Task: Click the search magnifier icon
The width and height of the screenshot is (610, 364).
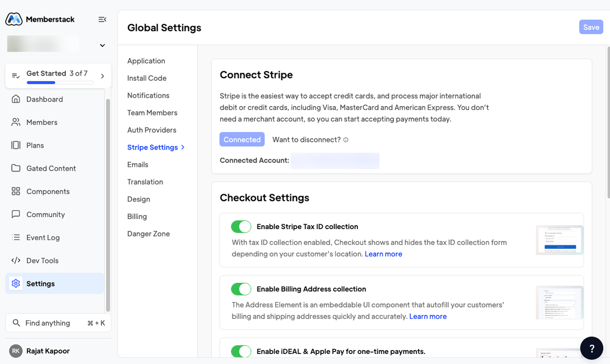Action: [x=16, y=323]
